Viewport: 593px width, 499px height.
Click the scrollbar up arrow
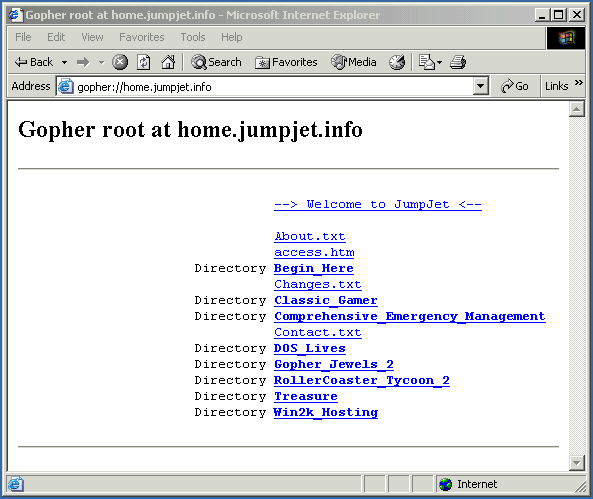[x=577, y=109]
